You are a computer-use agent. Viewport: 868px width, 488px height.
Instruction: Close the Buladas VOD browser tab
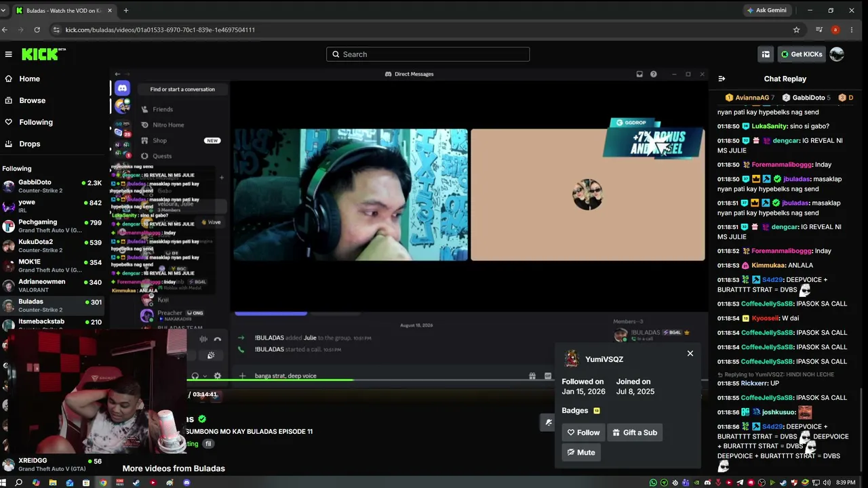pyautogui.click(x=109, y=10)
